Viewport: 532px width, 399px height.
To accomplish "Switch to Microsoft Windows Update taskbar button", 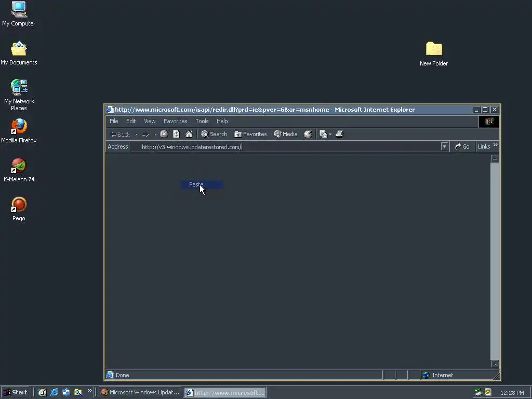I will pyautogui.click(x=140, y=392).
